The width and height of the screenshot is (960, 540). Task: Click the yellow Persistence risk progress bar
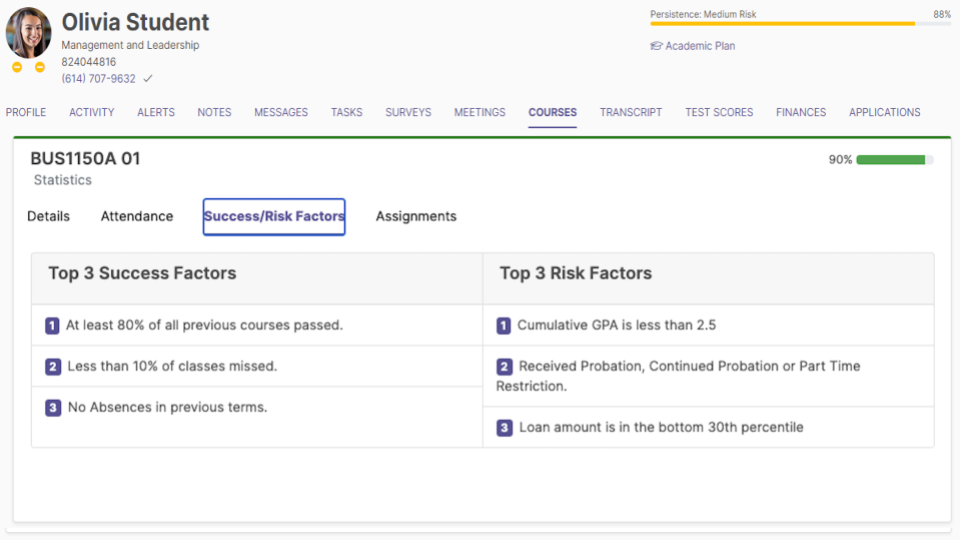[782, 23]
